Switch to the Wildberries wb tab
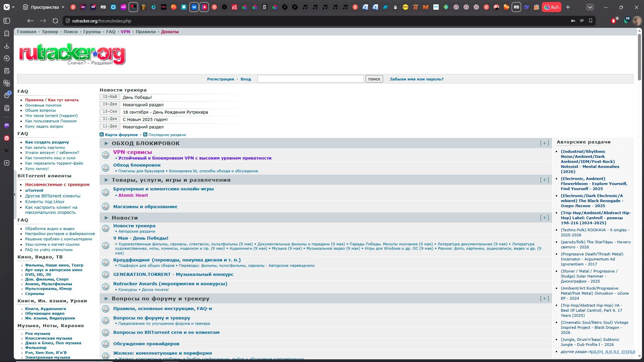This screenshot has width=644, height=362. pyautogui.click(x=123, y=7)
